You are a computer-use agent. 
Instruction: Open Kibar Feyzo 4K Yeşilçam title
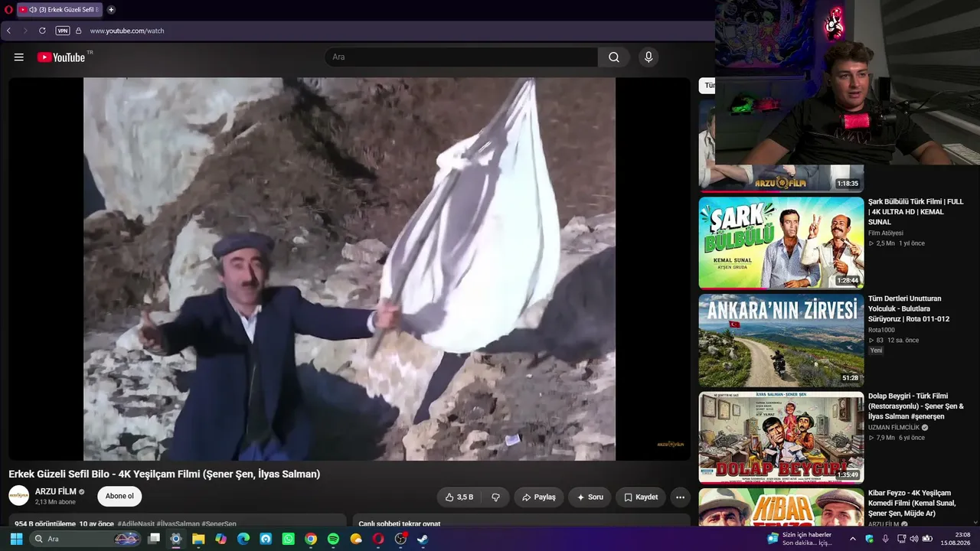click(x=912, y=503)
